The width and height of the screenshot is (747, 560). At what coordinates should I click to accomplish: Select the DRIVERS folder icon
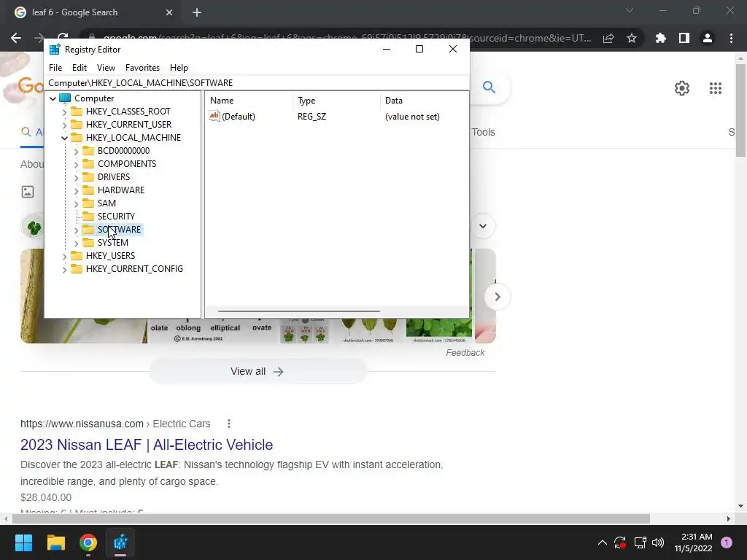(x=88, y=176)
